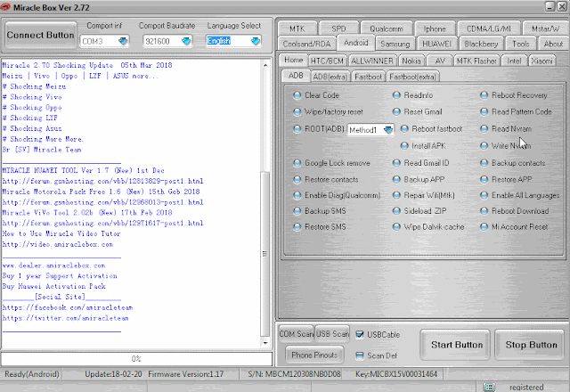This screenshot has width=570, height=392.
Task: Click the Ready(Android) status entry
Action: tap(32, 374)
